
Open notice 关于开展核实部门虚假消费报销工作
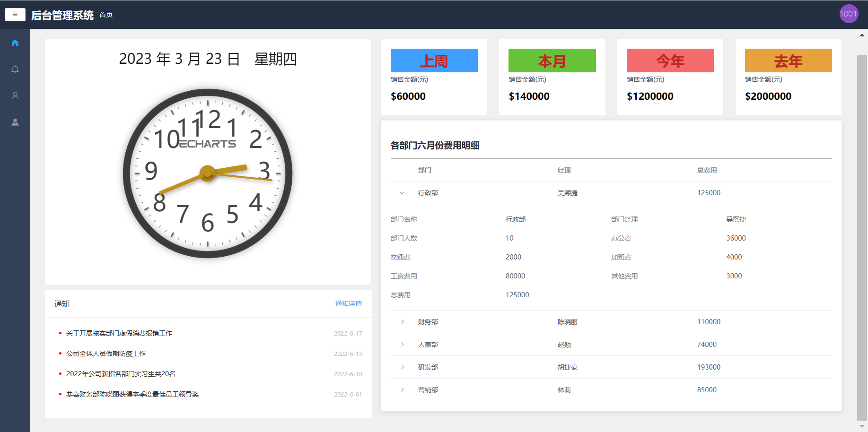119,333
